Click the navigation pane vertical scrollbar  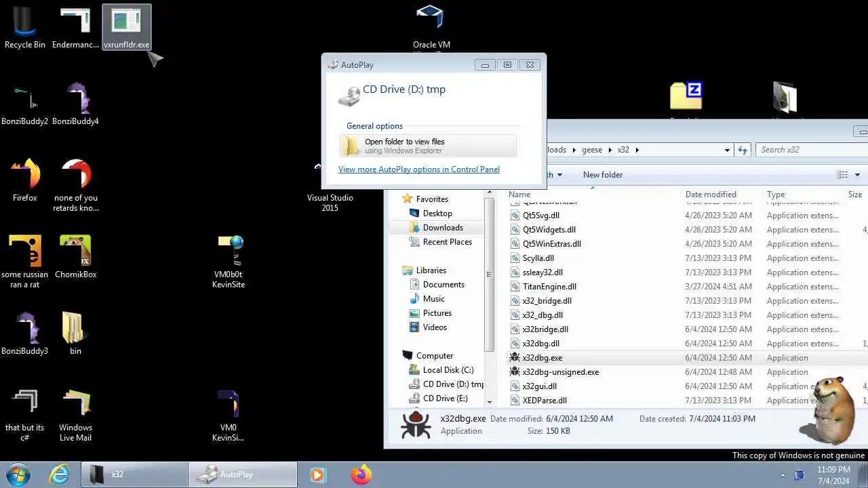click(489, 274)
